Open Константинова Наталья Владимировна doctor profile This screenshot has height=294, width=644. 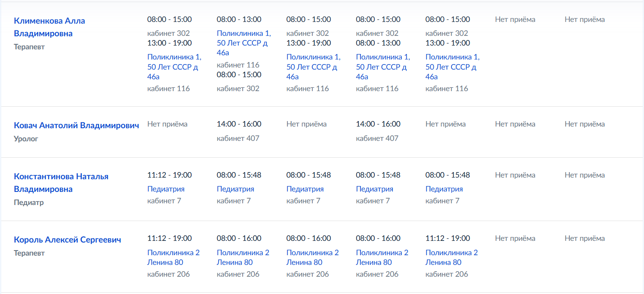61,183
